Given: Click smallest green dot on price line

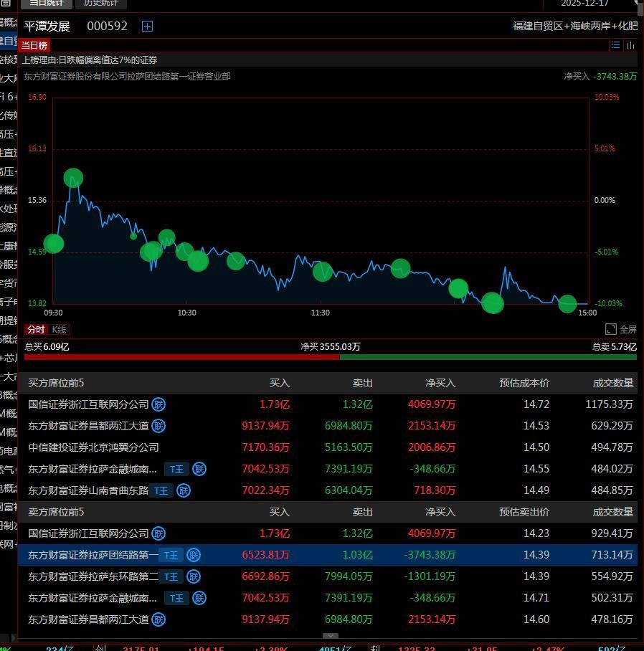Looking at the screenshot, I should pyautogui.click(x=133, y=236).
